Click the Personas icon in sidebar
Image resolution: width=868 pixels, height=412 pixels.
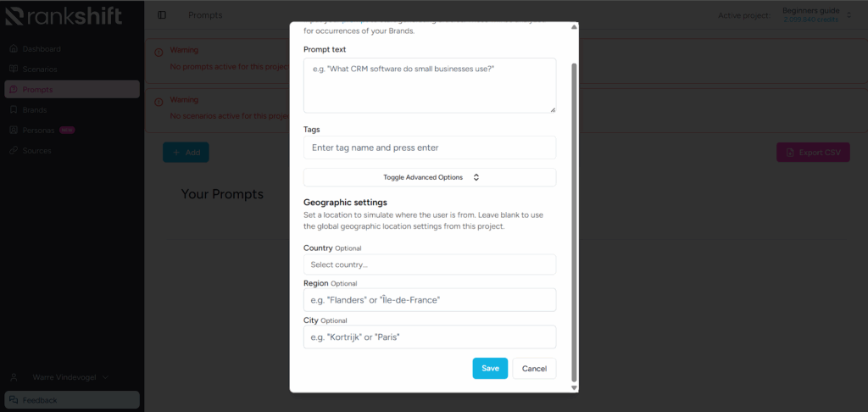tap(14, 131)
